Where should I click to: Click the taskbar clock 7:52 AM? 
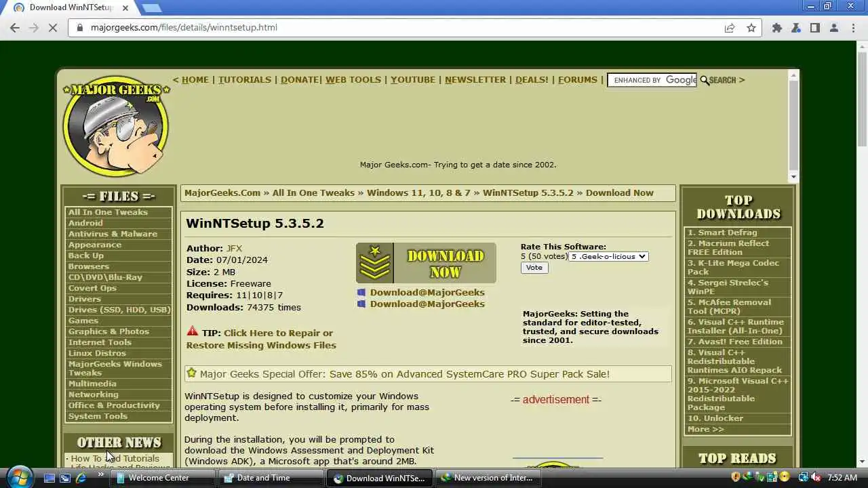click(842, 478)
